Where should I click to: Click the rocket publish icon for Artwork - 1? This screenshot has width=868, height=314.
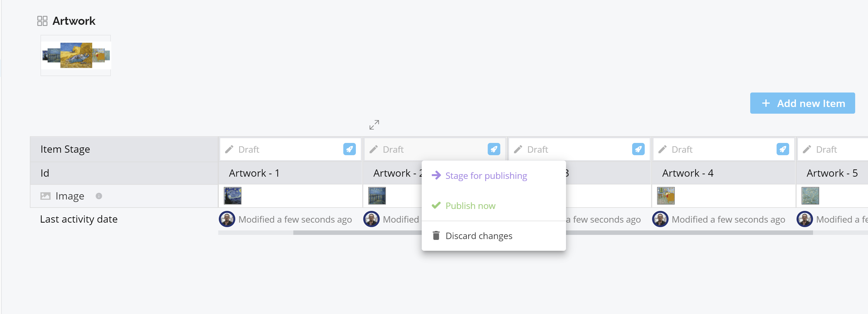tap(349, 149)
